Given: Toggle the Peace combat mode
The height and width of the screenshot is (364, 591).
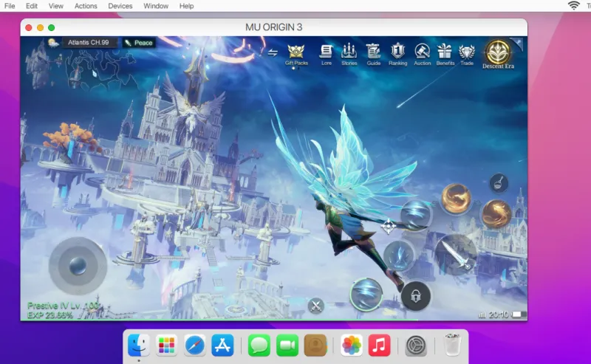Looking at the screenshot, I should click(x=139, y=43).
